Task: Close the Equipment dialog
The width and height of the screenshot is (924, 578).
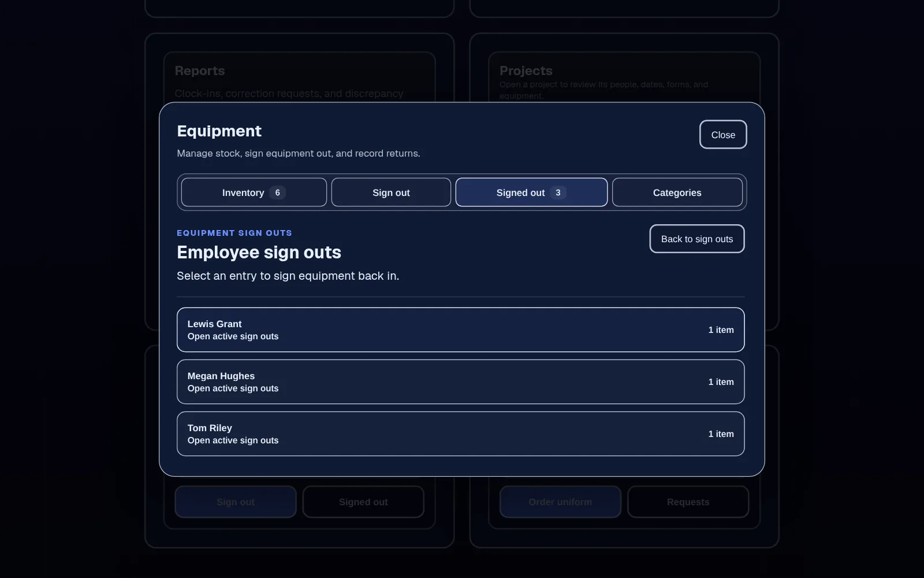Action: click(x=723, y=135)
